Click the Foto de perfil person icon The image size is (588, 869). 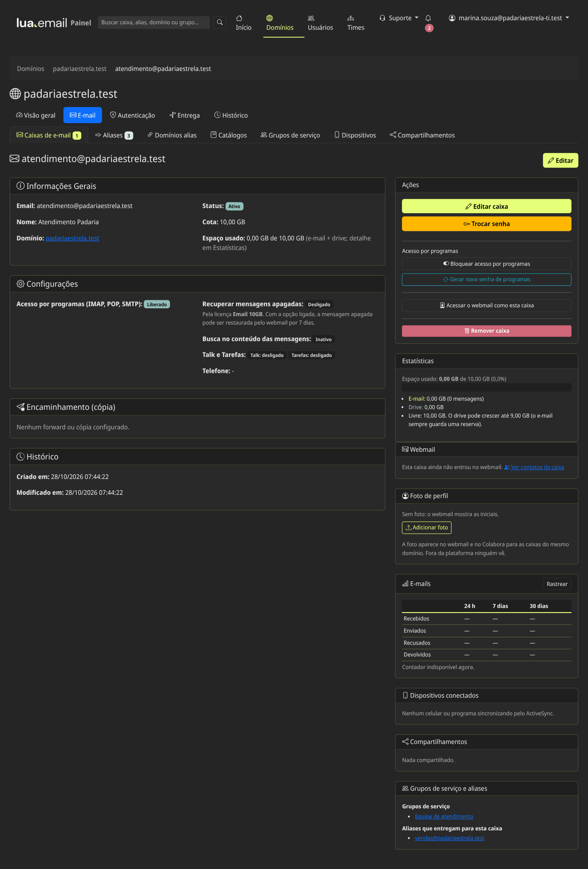click(405, 496)
